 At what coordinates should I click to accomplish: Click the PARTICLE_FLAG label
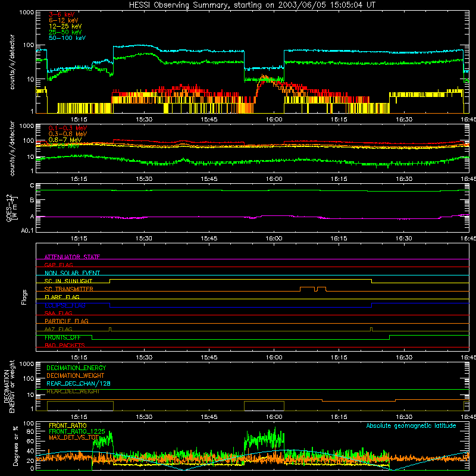click(67, 321)
